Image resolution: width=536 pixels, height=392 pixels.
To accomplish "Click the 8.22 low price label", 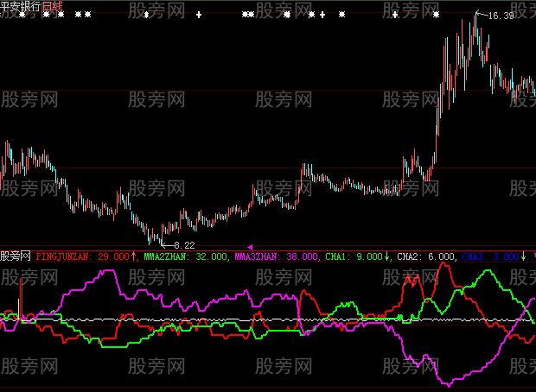I will (184, 245).
